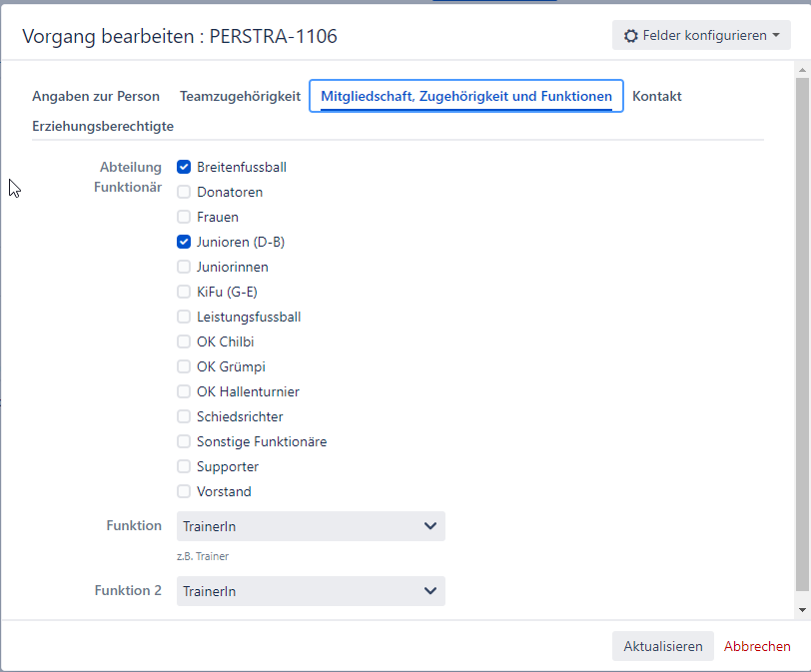Viewport: 811px width, 672px height.
Task: Switch to the Angaben zur Person tab
Action: tap(96, 97)
